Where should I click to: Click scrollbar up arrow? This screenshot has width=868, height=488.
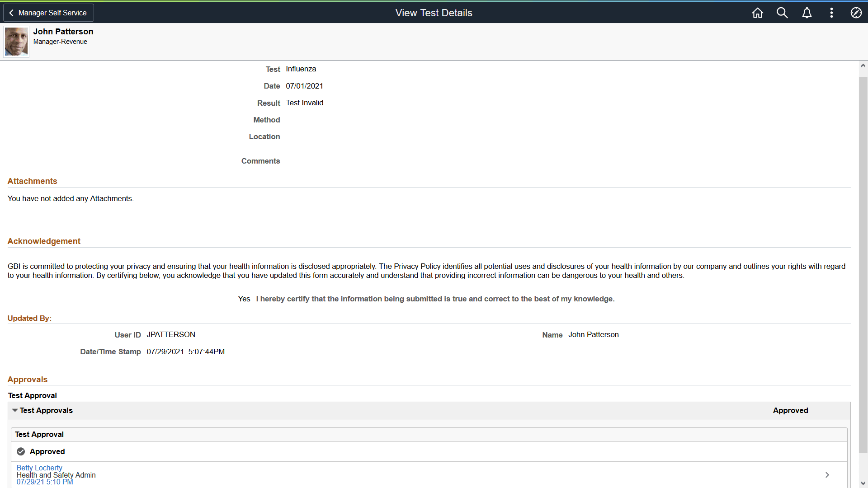coord(863,66)
